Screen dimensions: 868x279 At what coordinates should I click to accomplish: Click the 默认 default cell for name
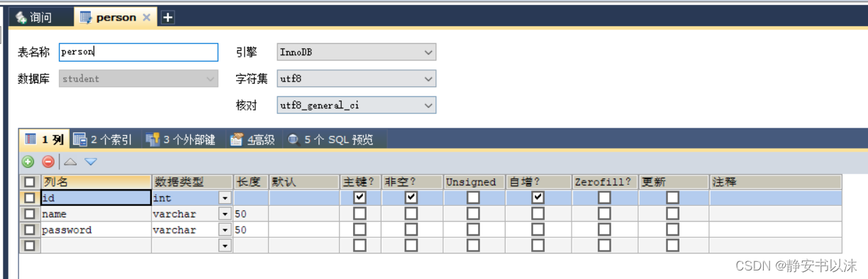click(x=304, y=214)
